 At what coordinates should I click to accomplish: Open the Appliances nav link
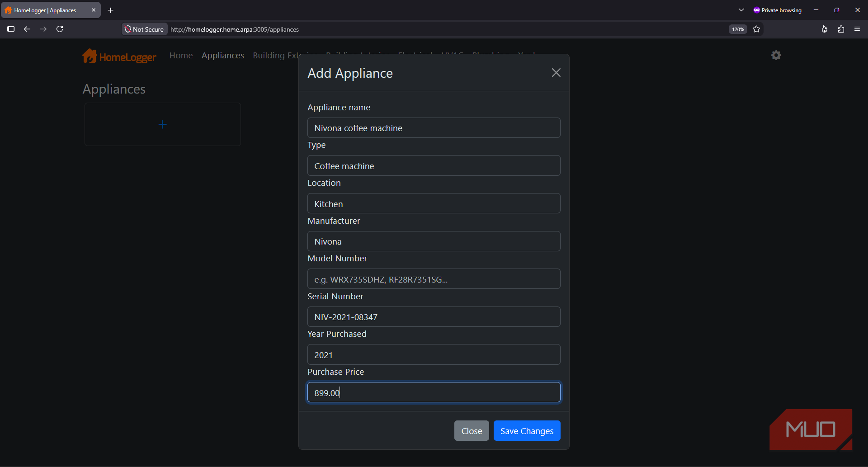point(223,56)
